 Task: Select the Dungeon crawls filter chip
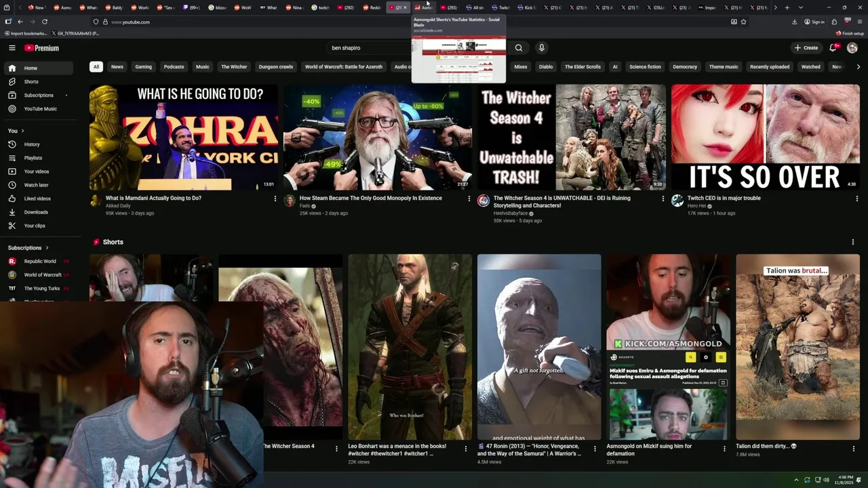(x=276, y=67)
